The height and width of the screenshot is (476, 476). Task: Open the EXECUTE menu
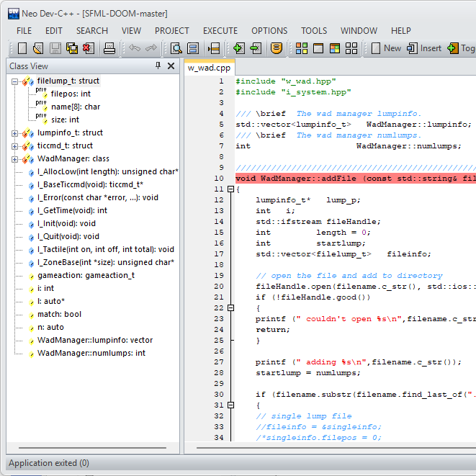220,30
